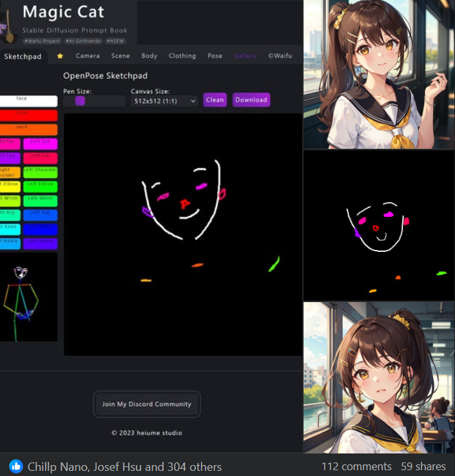Click the Download button
Image resolution: width=455 pixels, height=476 pixels.
point(251,100)
